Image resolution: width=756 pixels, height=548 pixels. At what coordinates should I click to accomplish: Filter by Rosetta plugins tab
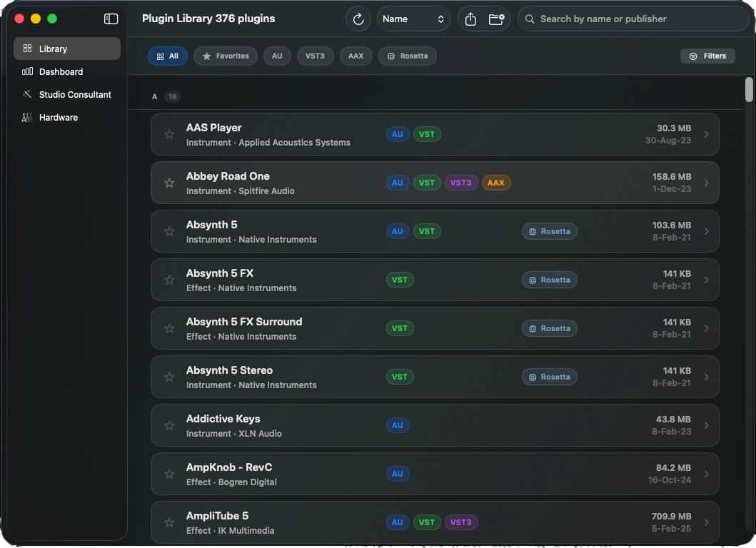tap(408, 56)
